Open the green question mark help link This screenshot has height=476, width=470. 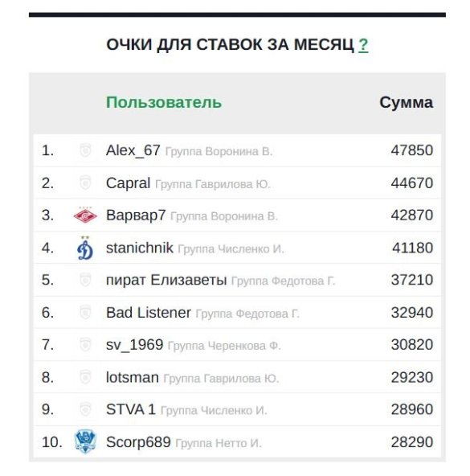tap(363, 45)
